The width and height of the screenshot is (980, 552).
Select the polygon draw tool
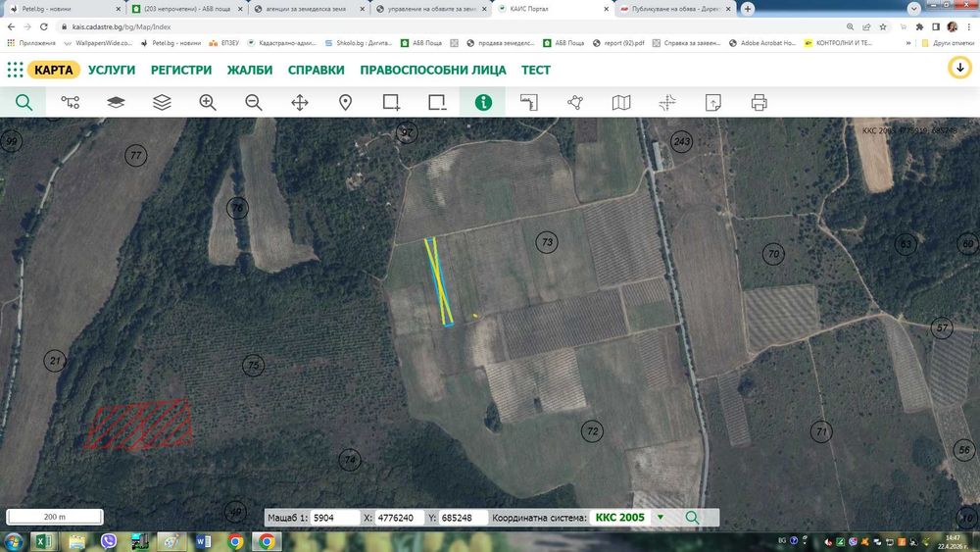[x=575, y=102]
